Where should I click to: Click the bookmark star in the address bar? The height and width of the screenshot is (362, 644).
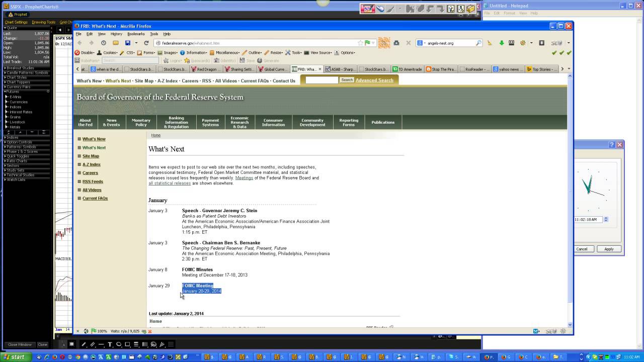point(361,43)
